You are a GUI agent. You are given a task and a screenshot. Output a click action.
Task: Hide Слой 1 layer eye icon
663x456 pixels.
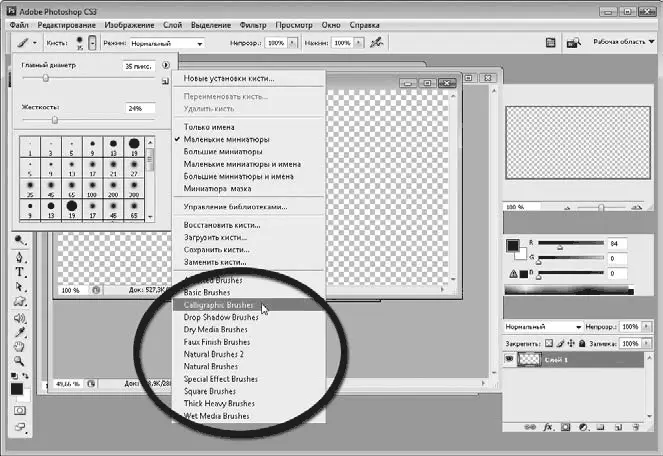(509, 359)
